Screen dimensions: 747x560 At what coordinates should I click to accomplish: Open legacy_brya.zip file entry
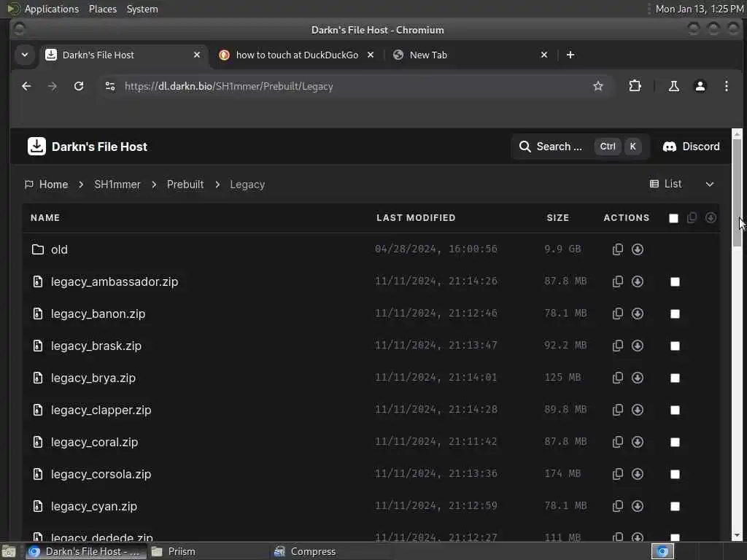coord(93,378)
